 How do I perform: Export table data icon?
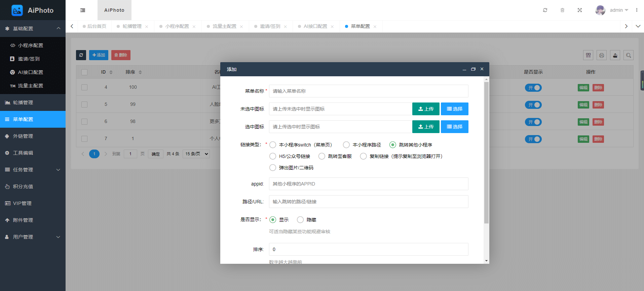coord(615,55)
